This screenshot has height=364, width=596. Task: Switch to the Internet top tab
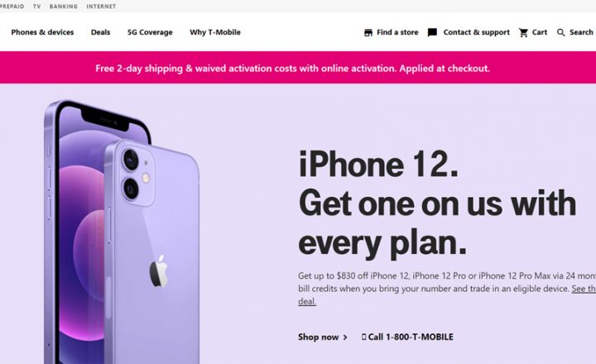point(101,7)
